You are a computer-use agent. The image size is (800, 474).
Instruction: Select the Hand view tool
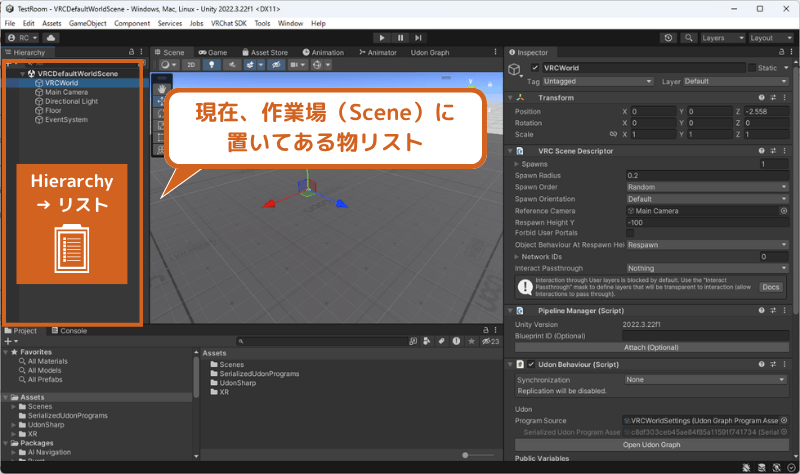click(162, 89)
